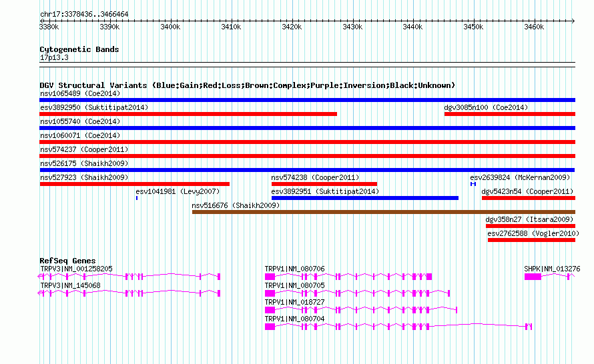Click the 3410k ruler tick label
Viewport: 594px width, 364px height.
click(x=231, y=27)
